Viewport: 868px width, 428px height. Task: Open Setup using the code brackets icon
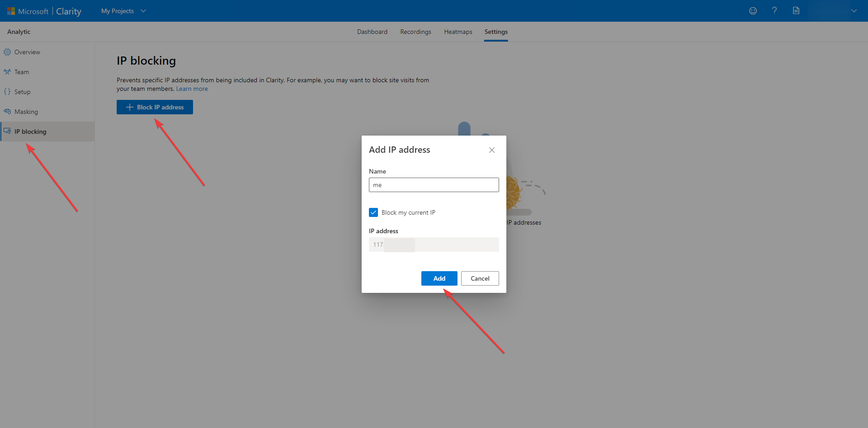click(7, 91)
